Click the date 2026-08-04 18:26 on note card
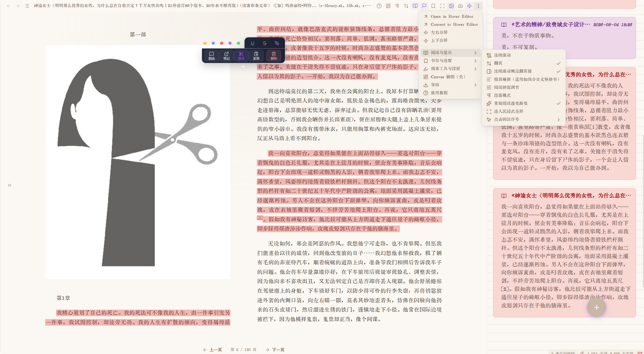Screen dimensions: 644x354 [x=613, y=25]
